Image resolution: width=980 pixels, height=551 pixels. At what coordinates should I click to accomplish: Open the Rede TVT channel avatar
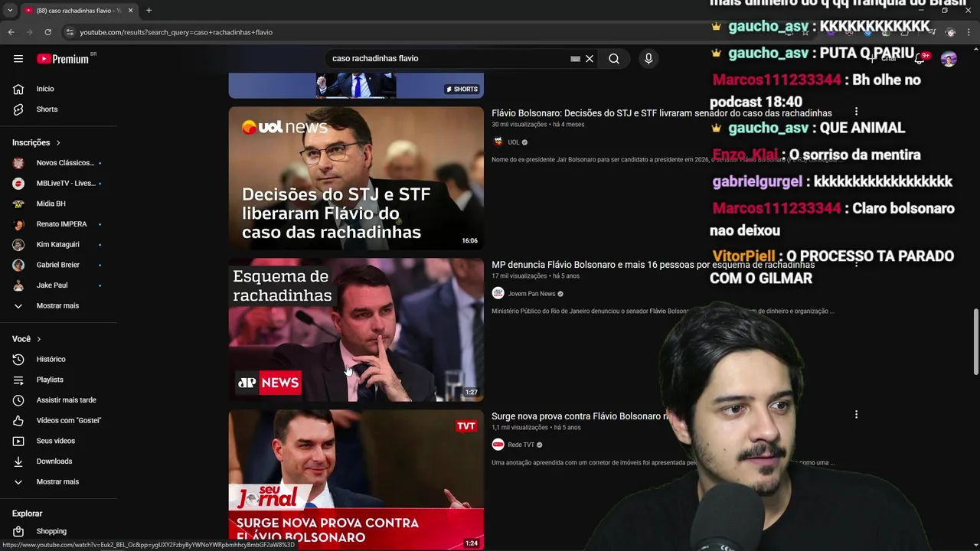tap(498, 445)
